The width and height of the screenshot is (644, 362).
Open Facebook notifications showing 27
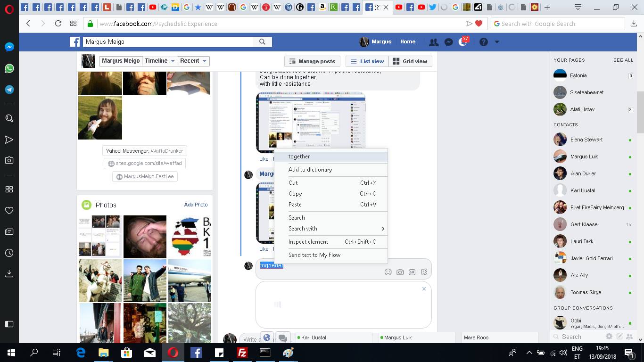click(463, 41)
